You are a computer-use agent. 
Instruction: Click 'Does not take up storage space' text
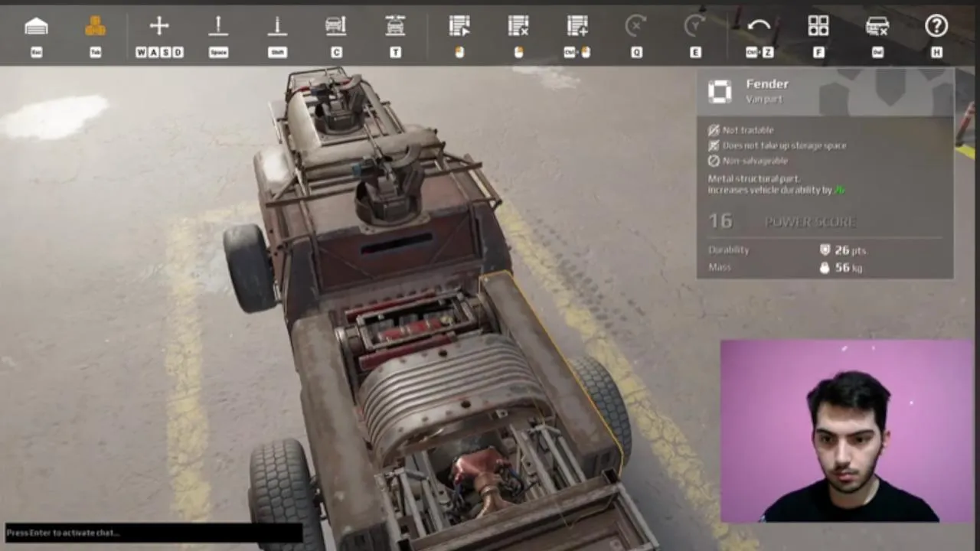click(784, 145)
